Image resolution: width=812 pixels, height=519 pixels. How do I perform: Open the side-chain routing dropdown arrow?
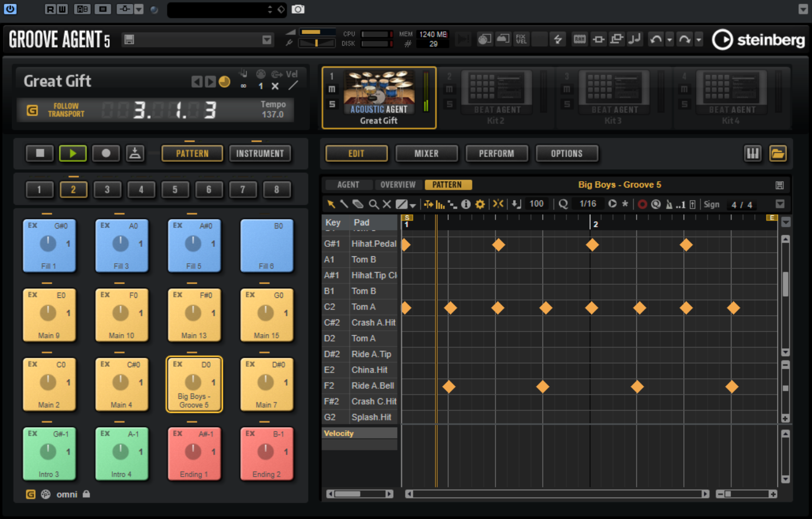pyautogui.click(x=139, y=9)
